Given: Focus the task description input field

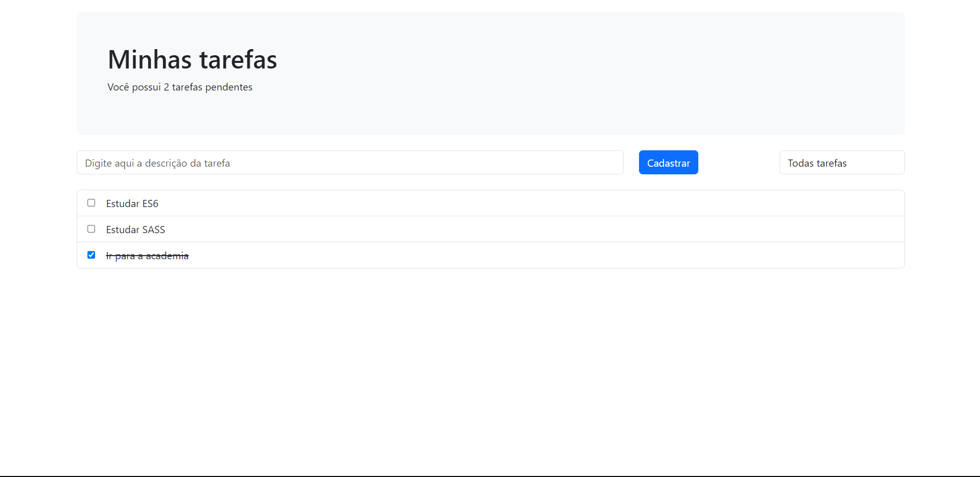Looking at the screenshot, I should coord(350,163).
